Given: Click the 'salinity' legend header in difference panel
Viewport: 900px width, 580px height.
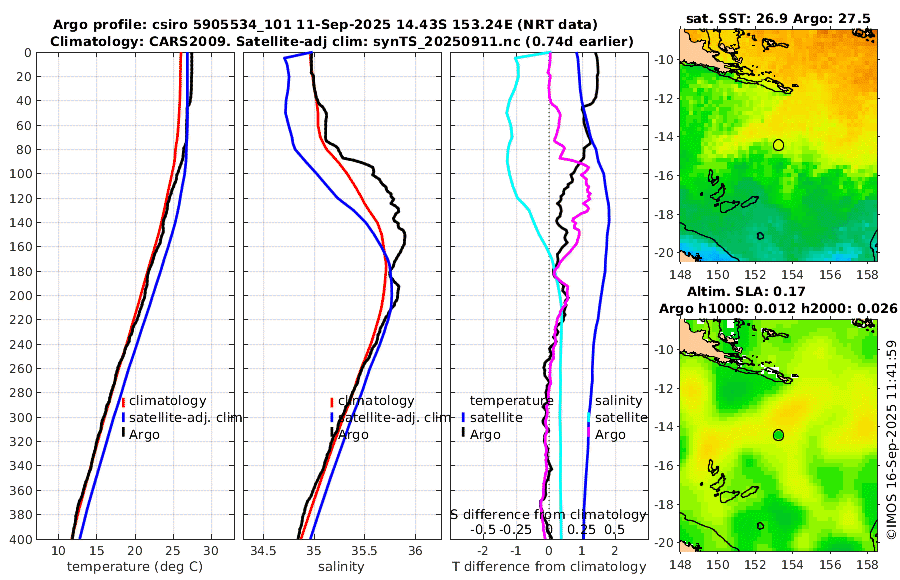Looking at the screenshot, I should tap(619, 401).
